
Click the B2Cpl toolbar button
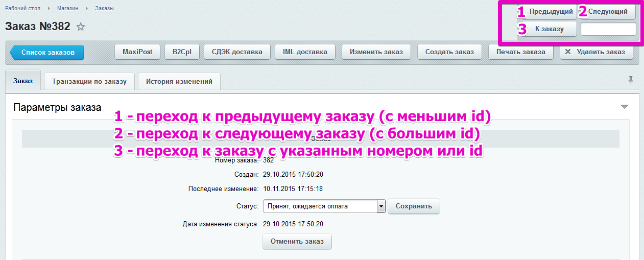(x=182, y=52)
